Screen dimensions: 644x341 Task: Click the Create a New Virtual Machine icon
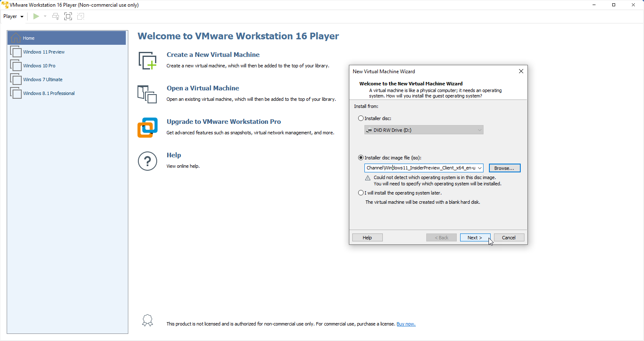(x=148, y=61)
